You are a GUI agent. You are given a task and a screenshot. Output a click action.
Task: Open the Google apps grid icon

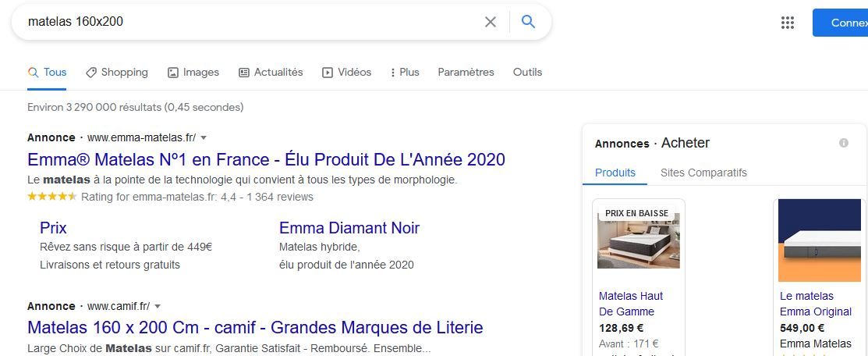[787, 23]
